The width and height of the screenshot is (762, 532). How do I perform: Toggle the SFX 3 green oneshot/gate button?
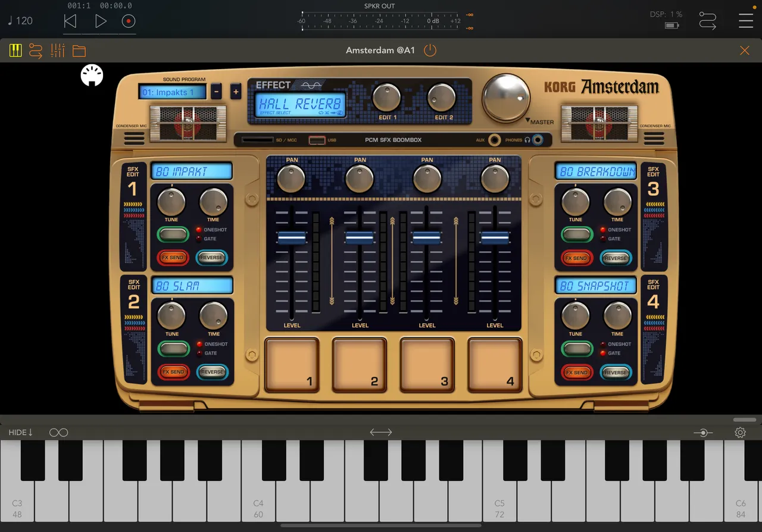click(x=577, y=234)
